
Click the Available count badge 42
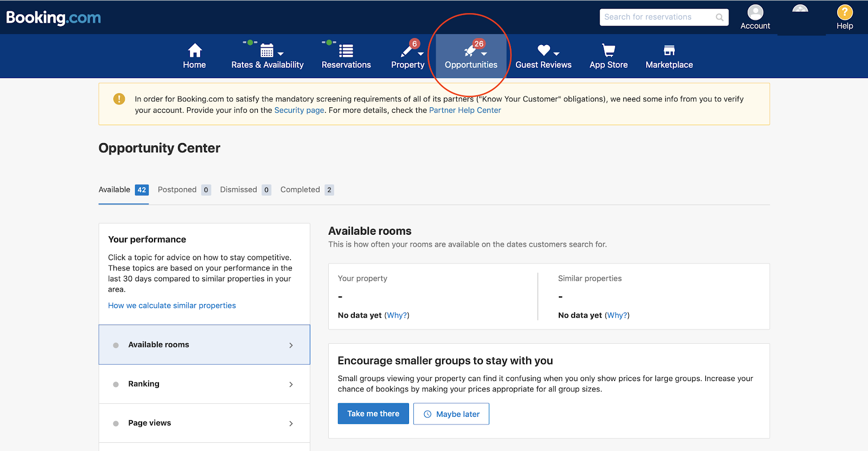click(142, 190)
